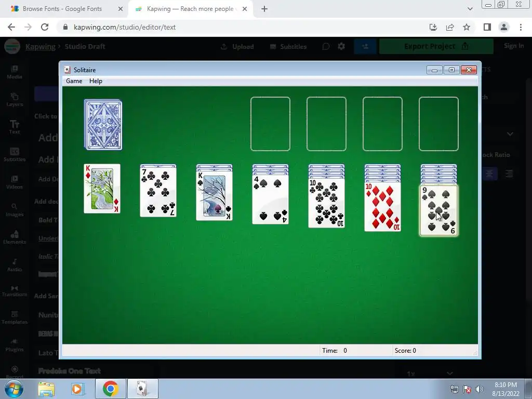Click the Kapwing share/invite button
This screenshot has height=399, width=532.
click(365, 46)
